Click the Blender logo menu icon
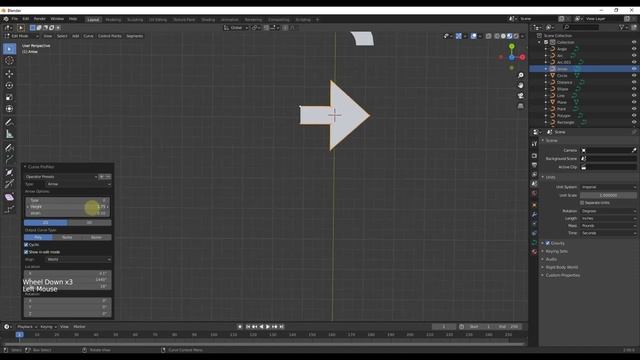The width and height of the screenshot is (640, 360). click(x=6, y=19)
